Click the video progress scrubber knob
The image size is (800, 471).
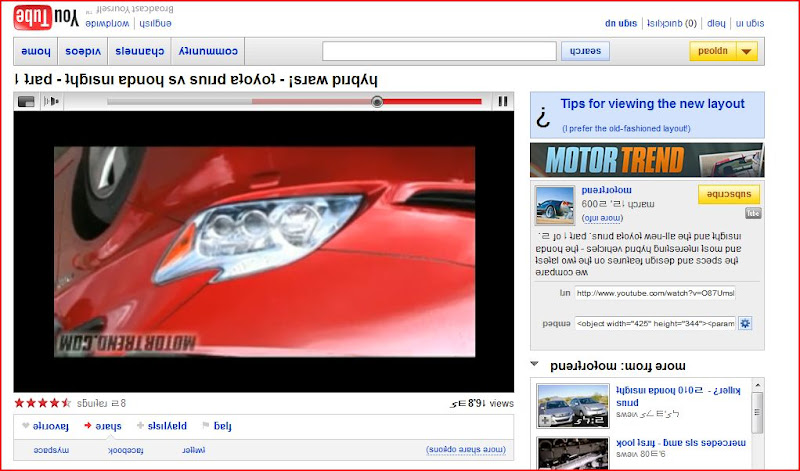click(377, 102)
